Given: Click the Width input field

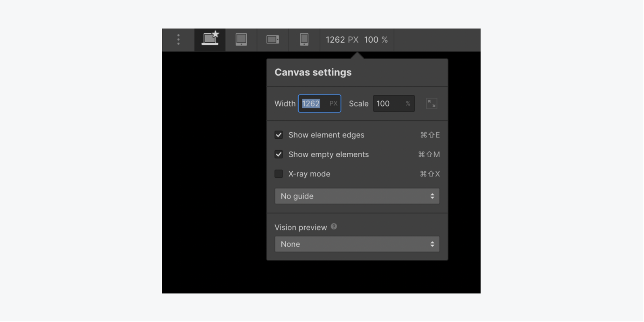Looking at the screenshot, I should pyautogui.click(x=319, y=104).
